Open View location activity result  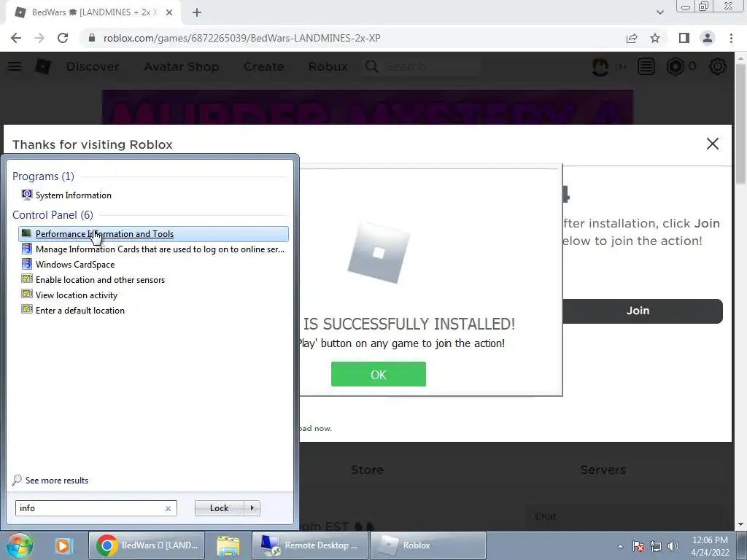[x=69, y=295]
